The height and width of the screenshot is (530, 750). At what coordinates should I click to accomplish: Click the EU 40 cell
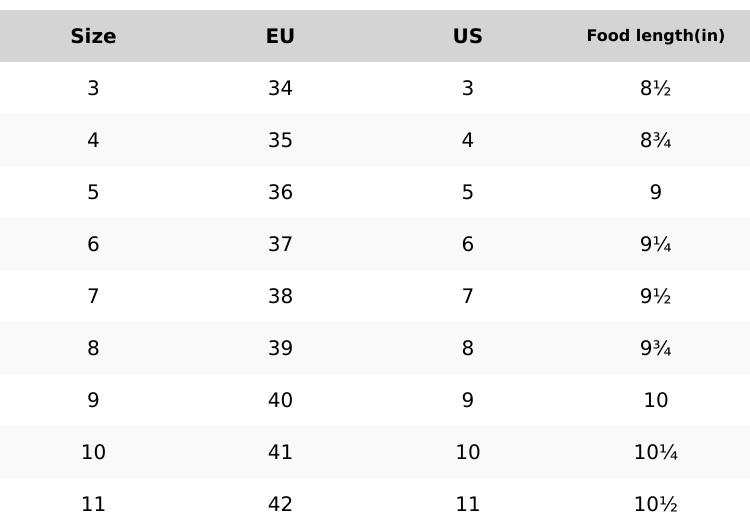pos(280,401)
